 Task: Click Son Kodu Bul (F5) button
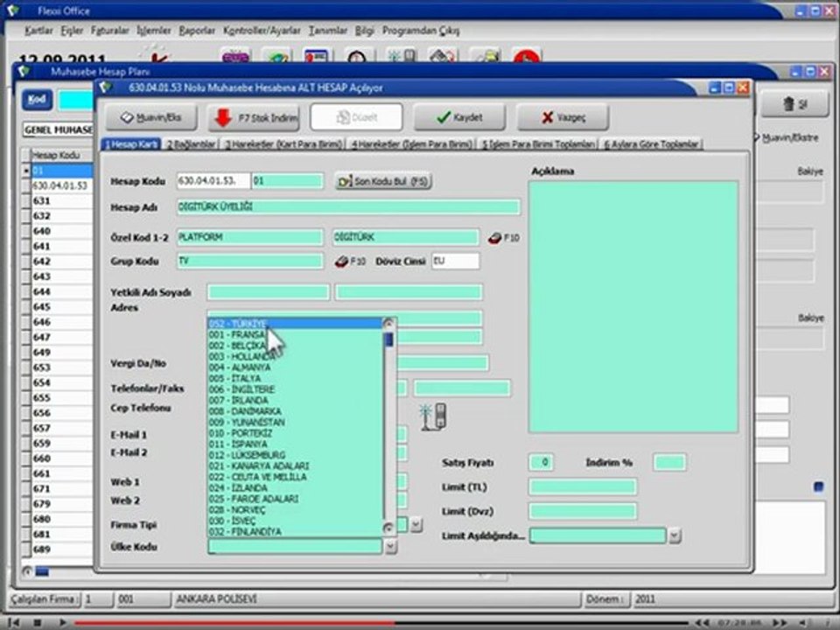[383, 181]
